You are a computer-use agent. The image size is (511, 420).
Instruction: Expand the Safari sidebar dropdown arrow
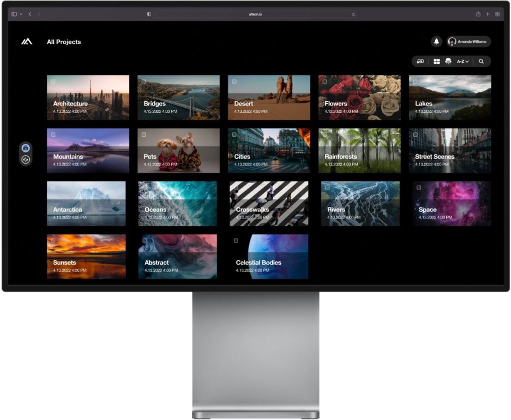coord(21,14)
